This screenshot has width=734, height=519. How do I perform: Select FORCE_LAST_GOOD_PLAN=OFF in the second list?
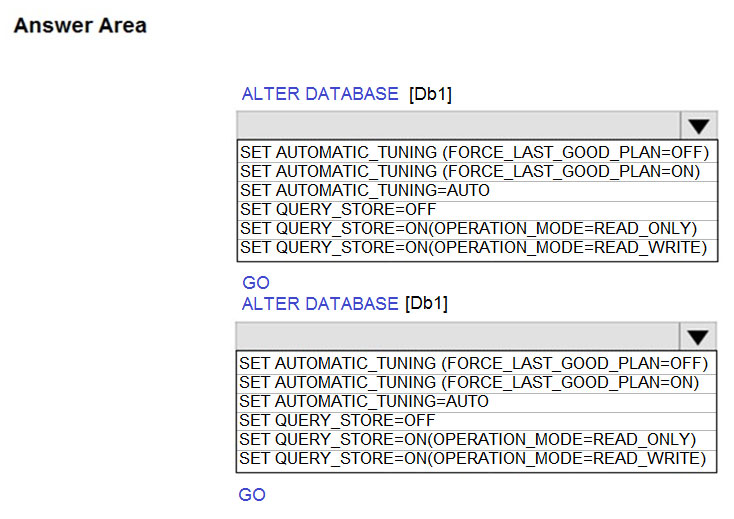point(474,363)
